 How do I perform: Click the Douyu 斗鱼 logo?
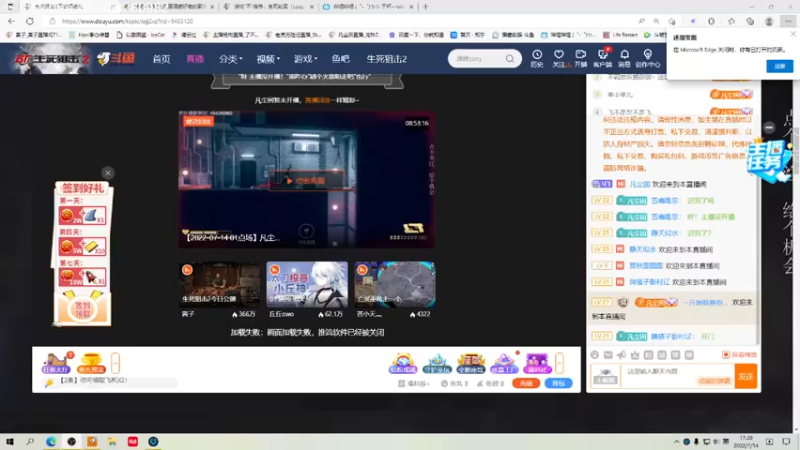116,58
